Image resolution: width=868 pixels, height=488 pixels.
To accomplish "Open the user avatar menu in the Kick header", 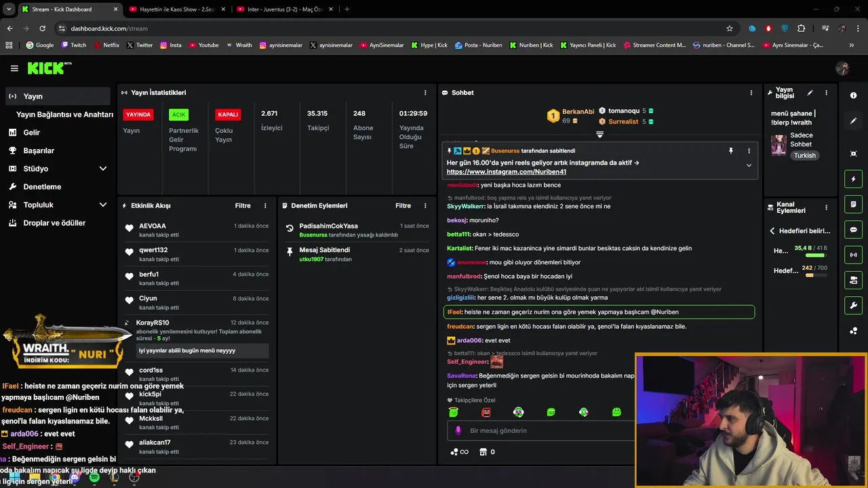I will [842, 68].
